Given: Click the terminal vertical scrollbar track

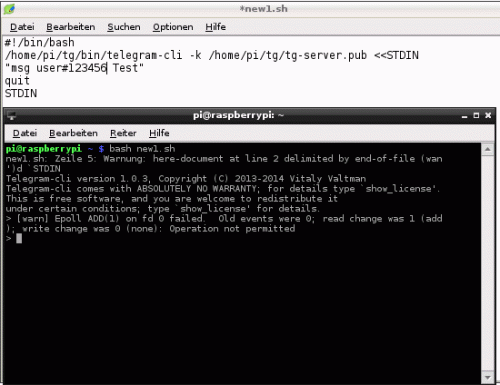Looking at the screenshot, I should point(487,263).
